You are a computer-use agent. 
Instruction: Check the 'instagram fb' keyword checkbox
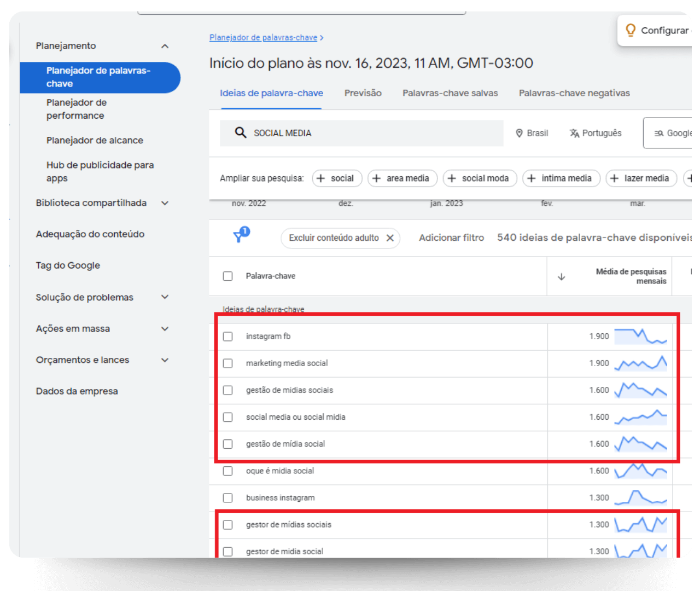(x=228, y=337)
